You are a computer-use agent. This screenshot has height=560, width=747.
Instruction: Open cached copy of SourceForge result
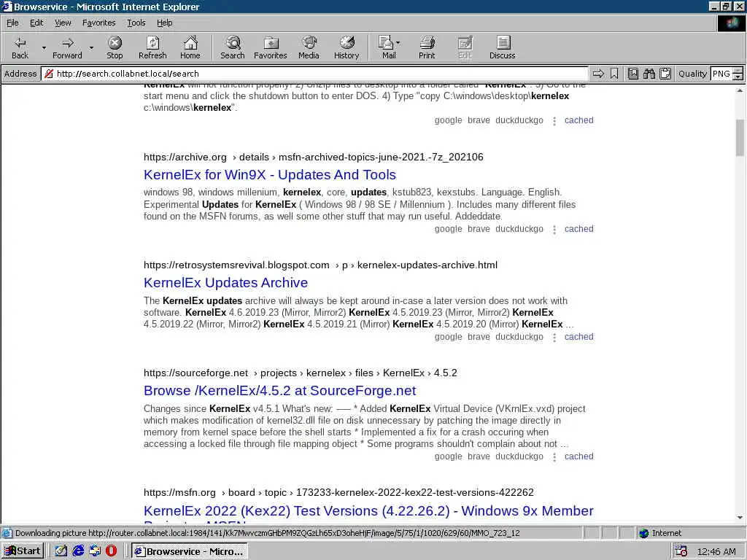pyautogui.click(x=578, y=456)
